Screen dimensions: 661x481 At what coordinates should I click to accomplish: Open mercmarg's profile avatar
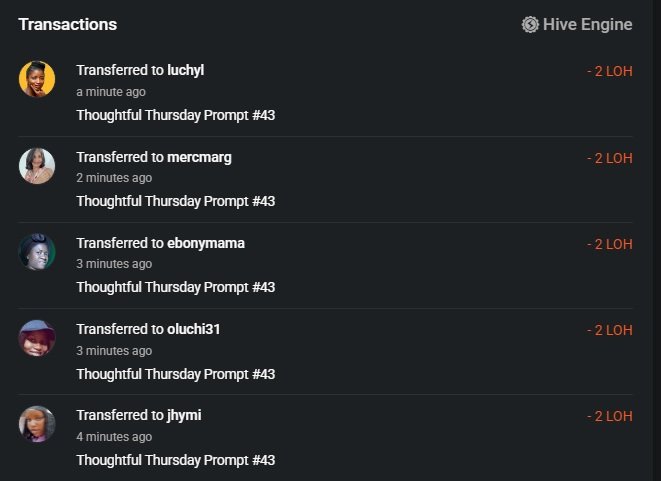(37, 166)
